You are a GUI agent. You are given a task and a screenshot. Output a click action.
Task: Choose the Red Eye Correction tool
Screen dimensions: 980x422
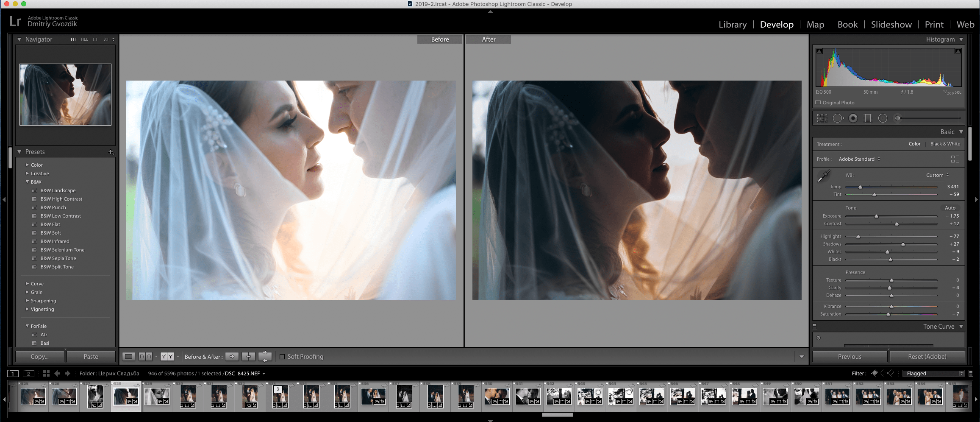[853, 118]
